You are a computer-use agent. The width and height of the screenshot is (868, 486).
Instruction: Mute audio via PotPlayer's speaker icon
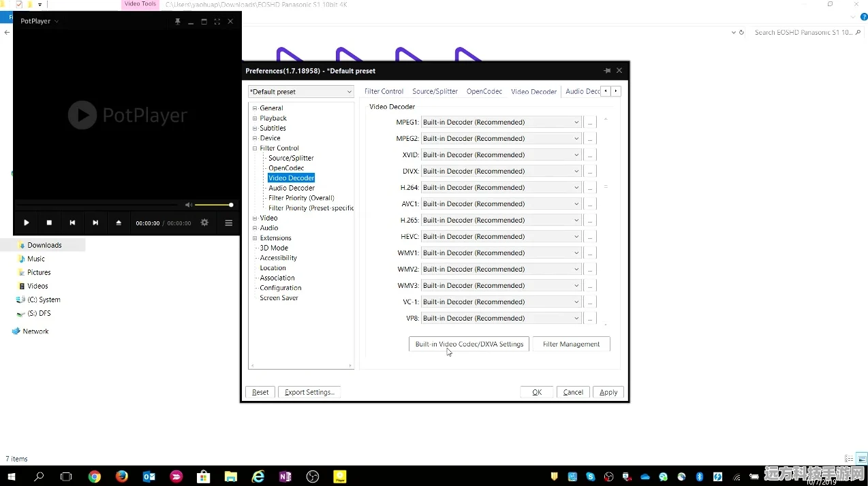click(189, 205)
